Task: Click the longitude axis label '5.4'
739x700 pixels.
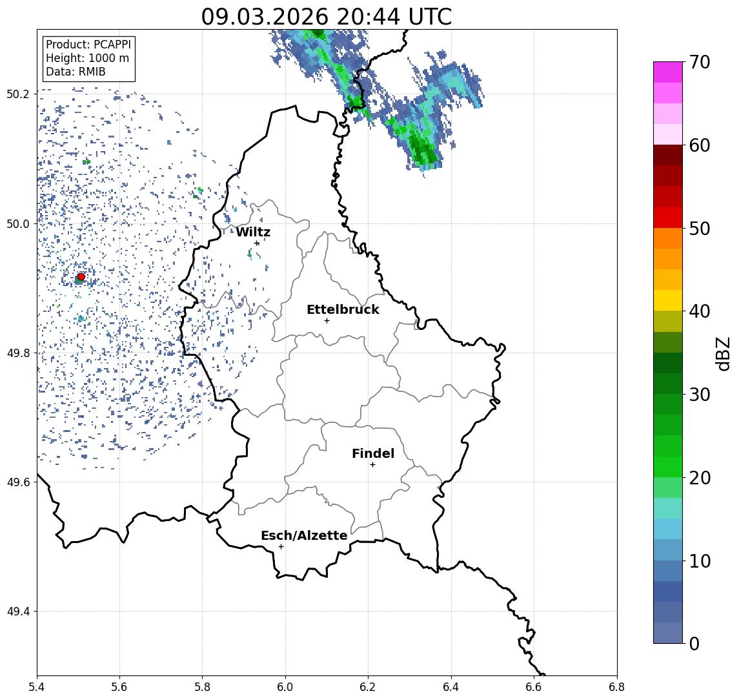Action: tap(37, 687)
